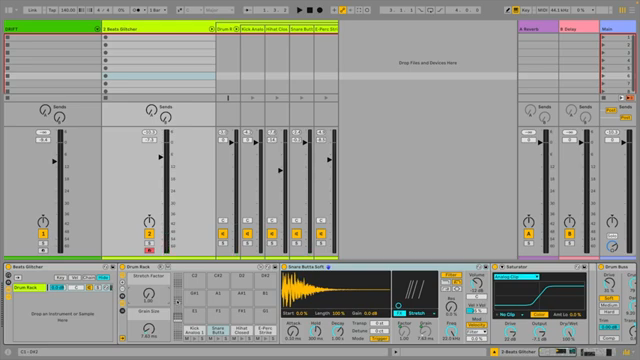The image size is (640, 360).
Task: Mute the B Delay return track
Action: [569, 234]
